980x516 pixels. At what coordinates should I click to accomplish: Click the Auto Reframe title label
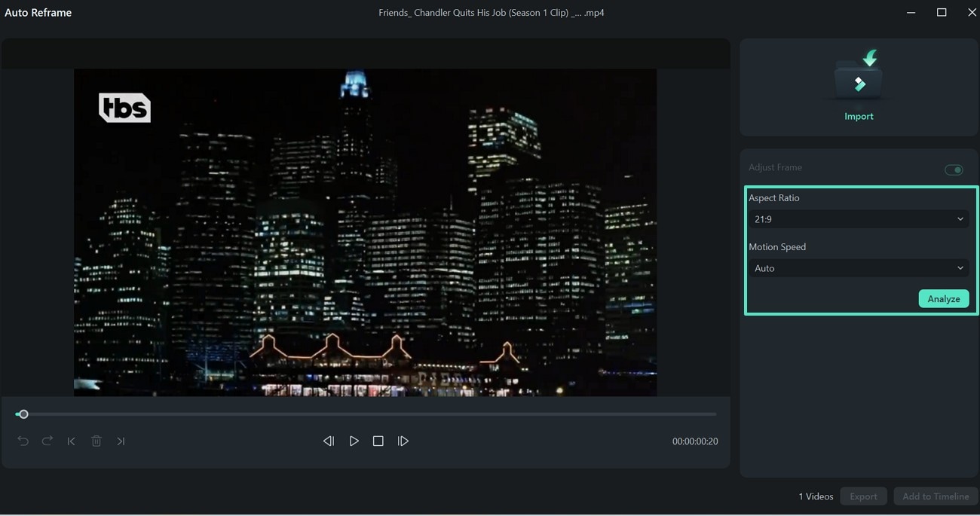[x=38, y=12]
